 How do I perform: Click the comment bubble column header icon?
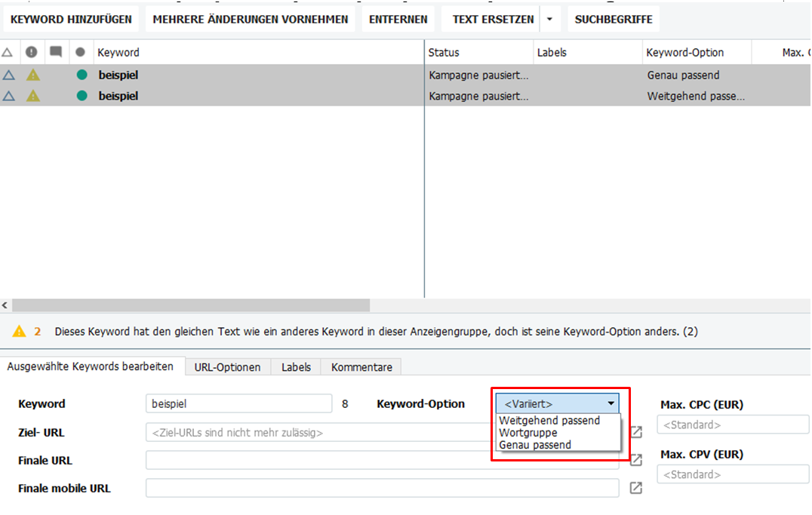tap(55, 52)
